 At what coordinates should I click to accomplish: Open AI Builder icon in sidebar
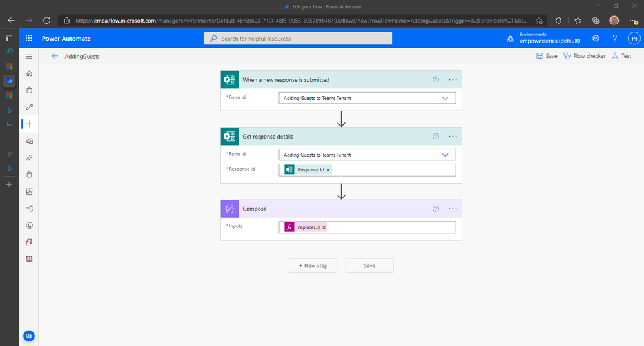[29, 209]
